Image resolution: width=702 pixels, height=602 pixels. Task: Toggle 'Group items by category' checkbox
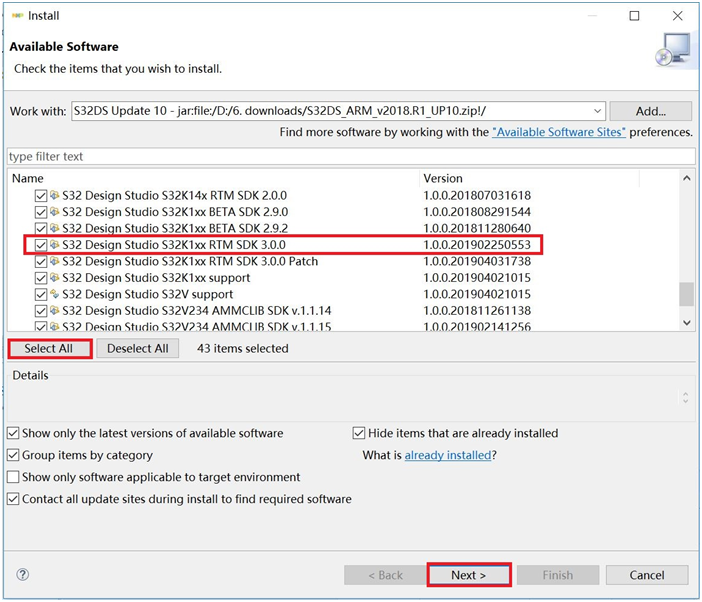[13, 455]
